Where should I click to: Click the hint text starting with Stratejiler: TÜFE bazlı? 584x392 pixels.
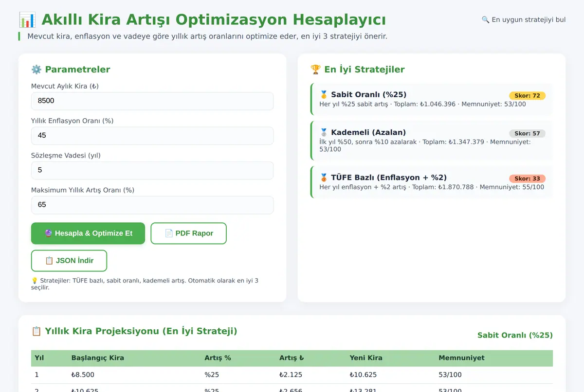coord(145,284)
